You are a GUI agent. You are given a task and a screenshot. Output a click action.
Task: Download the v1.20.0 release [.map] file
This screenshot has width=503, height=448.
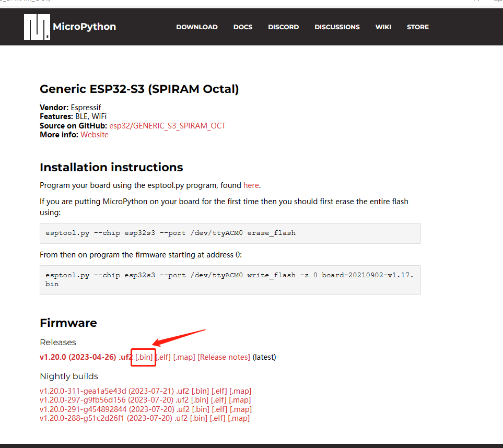click(x=184, y=357)
